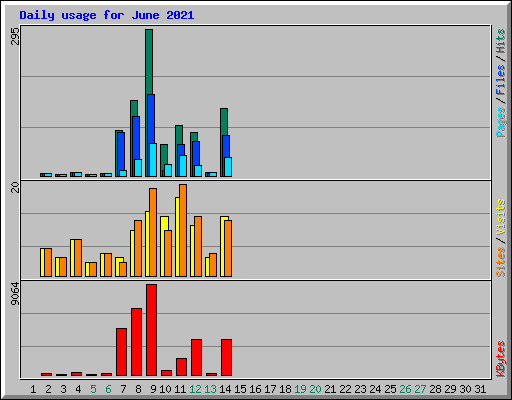
Task: Click the day 31 label on the x-axis
Action: [x=480, y=389]
